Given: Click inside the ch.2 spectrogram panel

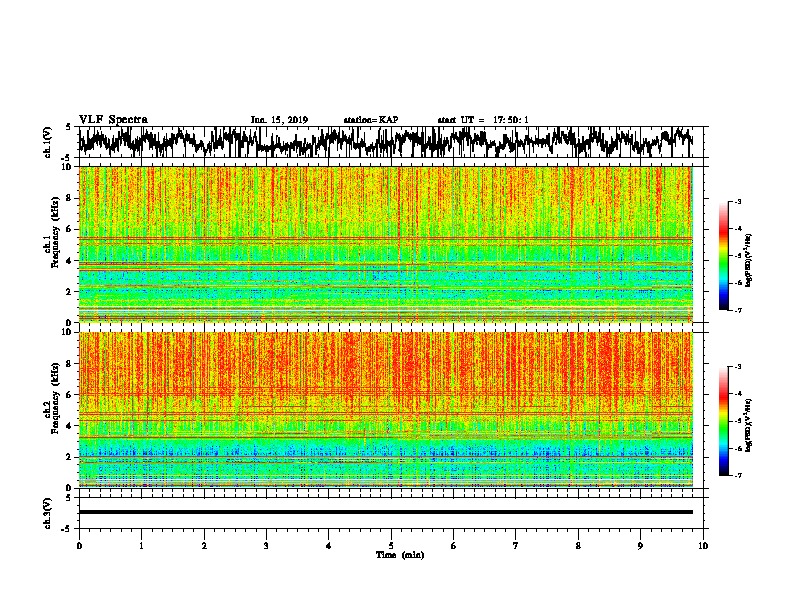Looking at the screenshot, I should 385,410.
